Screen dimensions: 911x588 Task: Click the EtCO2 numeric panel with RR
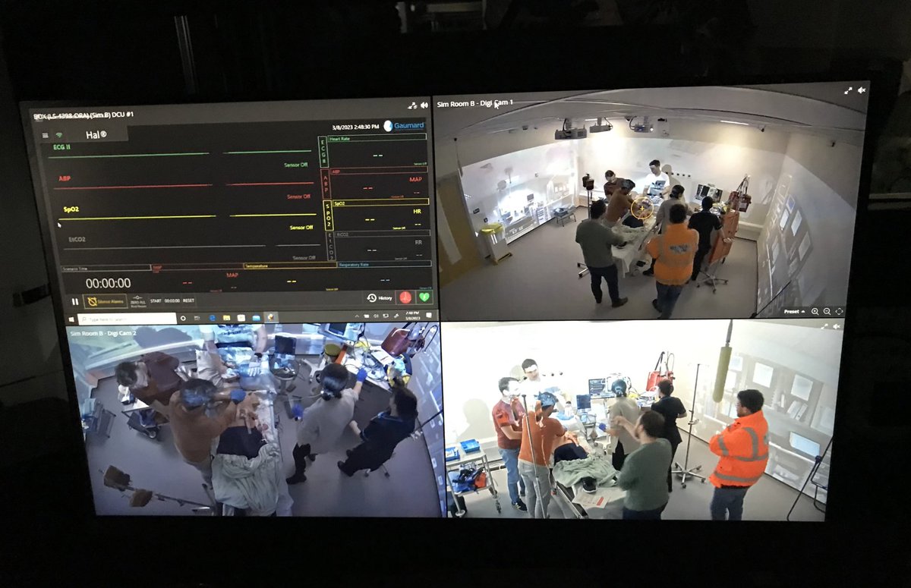pos(383,247)
